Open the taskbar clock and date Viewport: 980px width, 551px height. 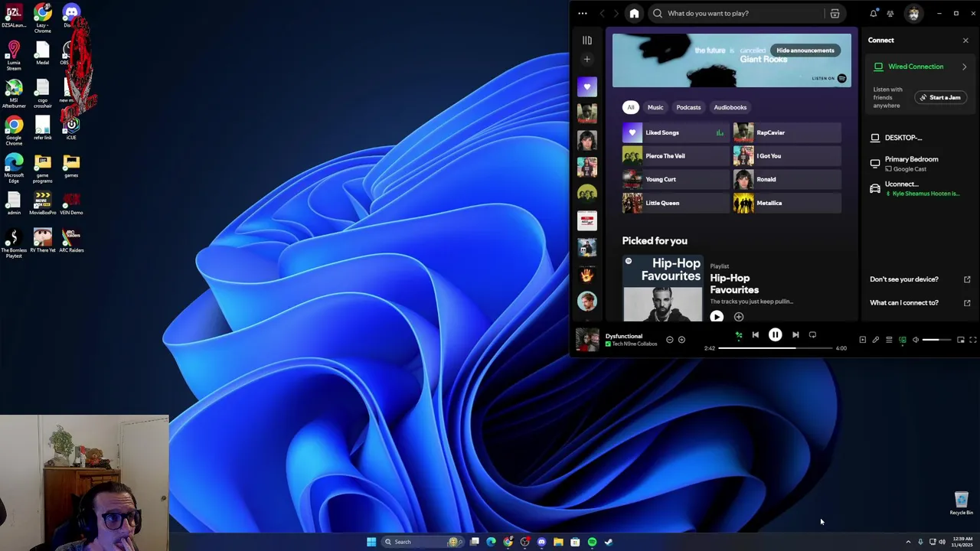pyautogui.click(x=963, y=542)
